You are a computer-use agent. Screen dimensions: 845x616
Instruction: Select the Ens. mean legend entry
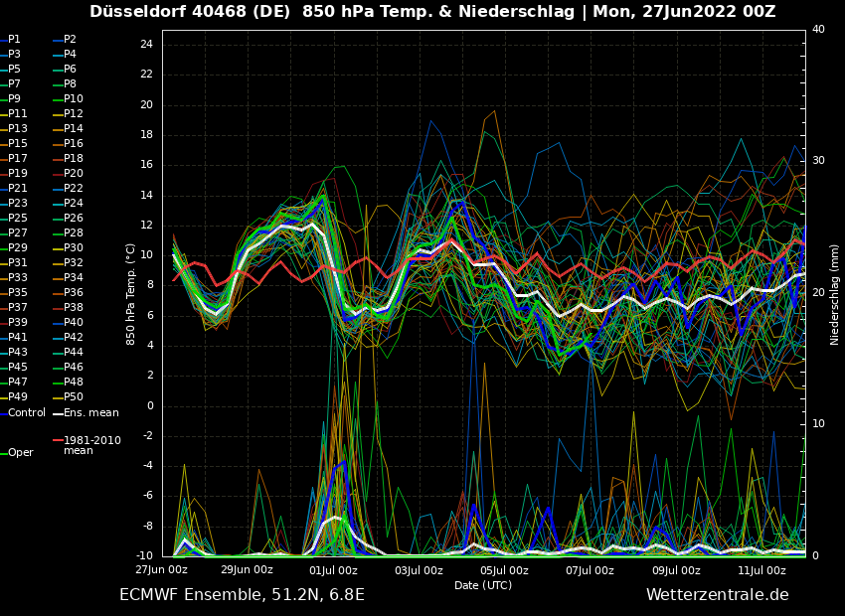91,412
